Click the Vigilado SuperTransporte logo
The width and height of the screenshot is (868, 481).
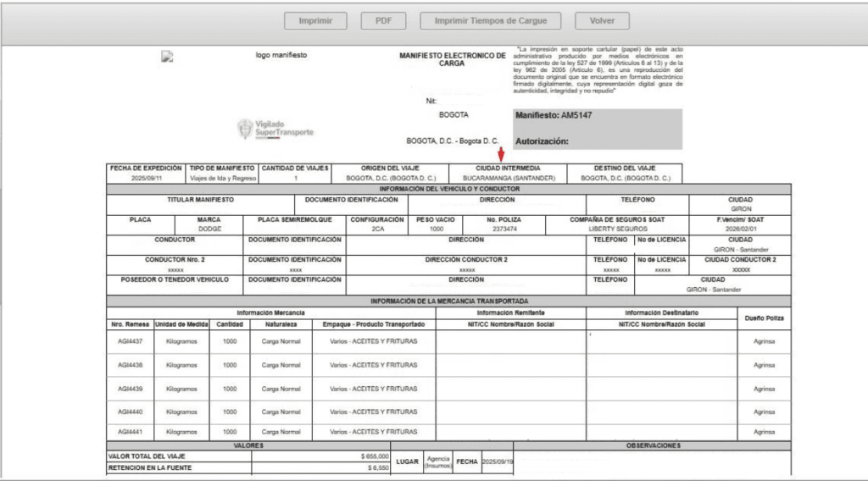click(x=275, y=128)
